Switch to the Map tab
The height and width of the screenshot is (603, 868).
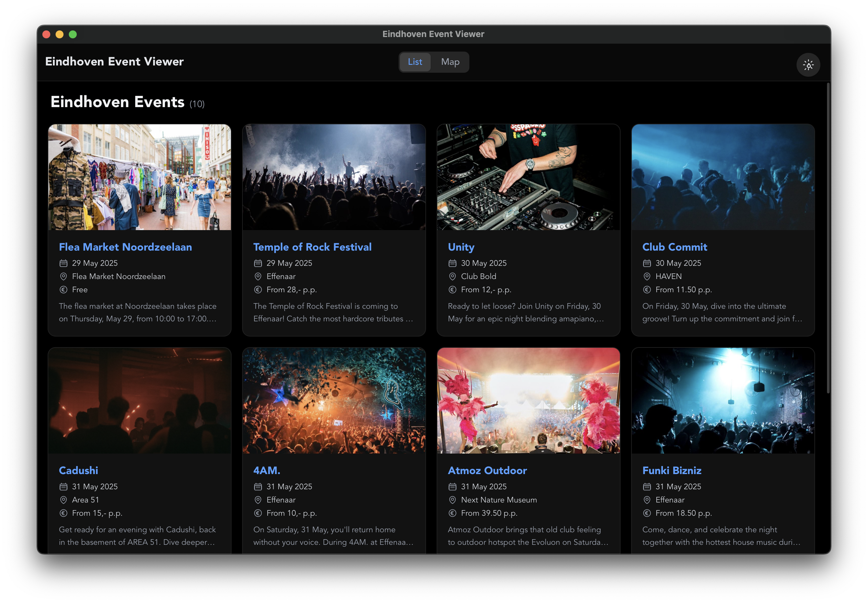click(x=450, y=62)
